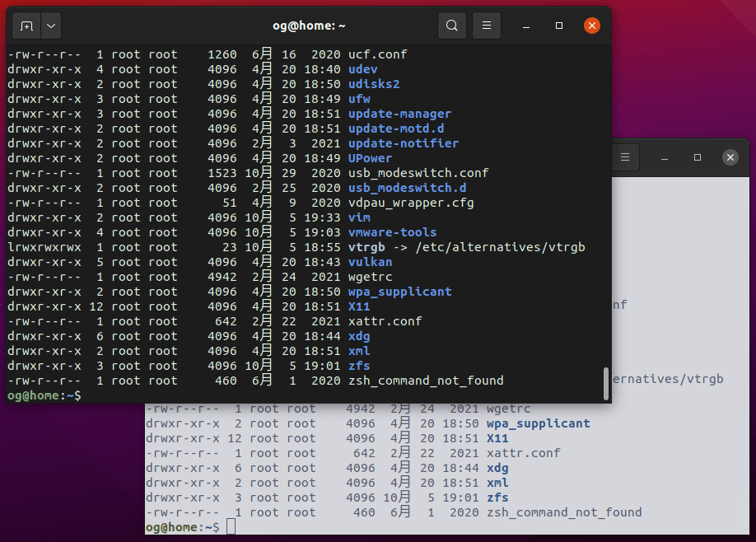Click 'usb_modeswitch.conf' file name
The height and width of the screenshot is (542, 756).
(418, 174)
